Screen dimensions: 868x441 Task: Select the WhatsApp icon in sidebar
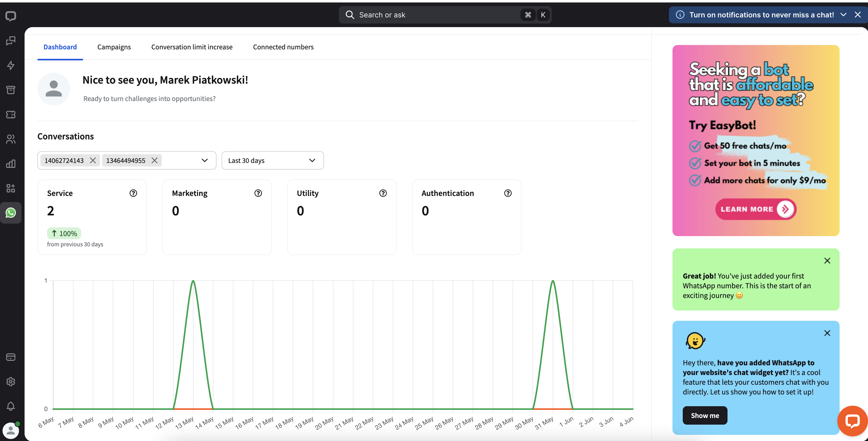11,213
